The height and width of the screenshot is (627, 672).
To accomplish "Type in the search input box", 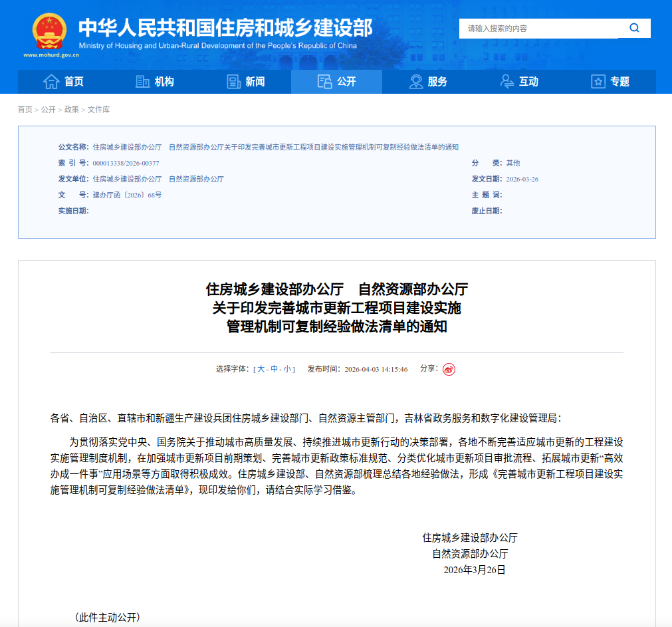I will pyautogui.click(x=538, y=29).
